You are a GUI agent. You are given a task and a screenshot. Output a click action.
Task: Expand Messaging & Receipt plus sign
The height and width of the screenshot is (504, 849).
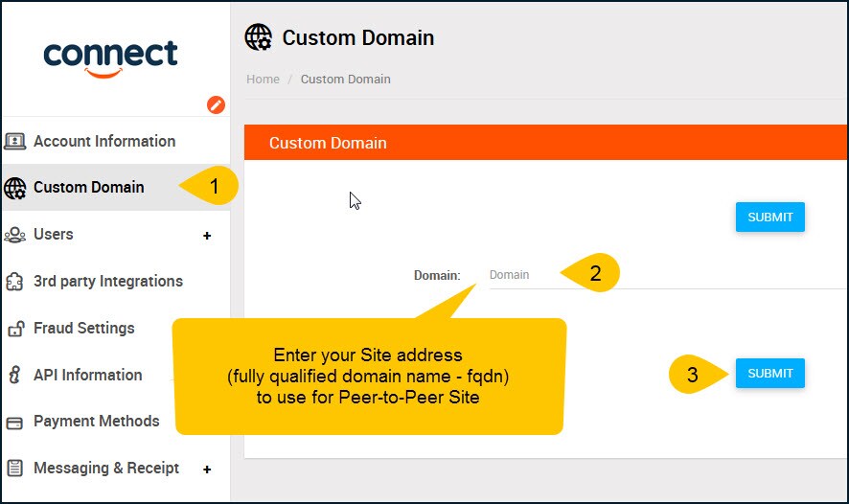coord(207,470)
